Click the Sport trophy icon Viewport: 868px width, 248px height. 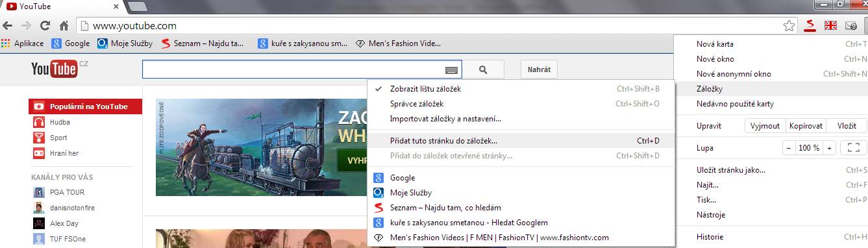click(38, 138)
